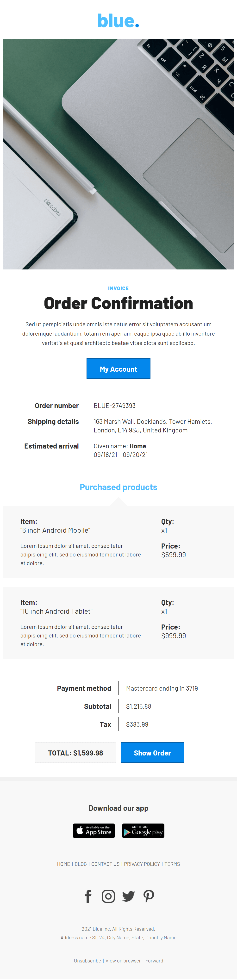Screen dimensions: 237x980
Task: Open the TERMS footer link
Action: (x=172, y=864)
